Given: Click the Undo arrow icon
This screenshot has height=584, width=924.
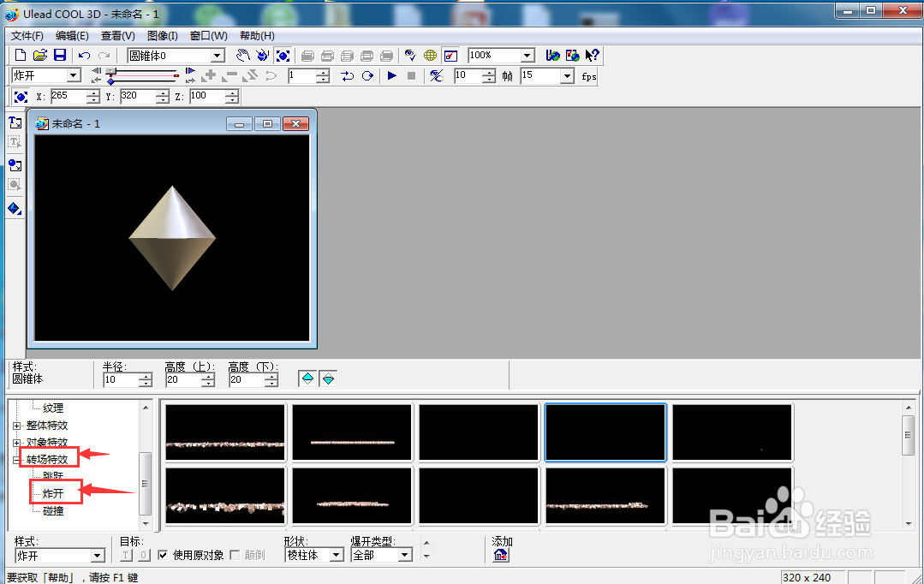Looking at the screenshot, I should coord(84,56).
